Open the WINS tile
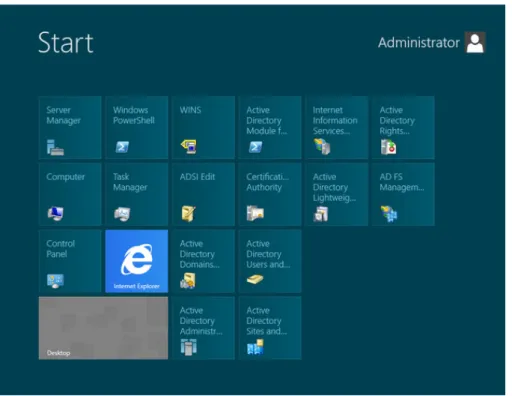Image resolution: width=512 pixels, height=396 pixels. pyautogui.click(x=203, y=127)
